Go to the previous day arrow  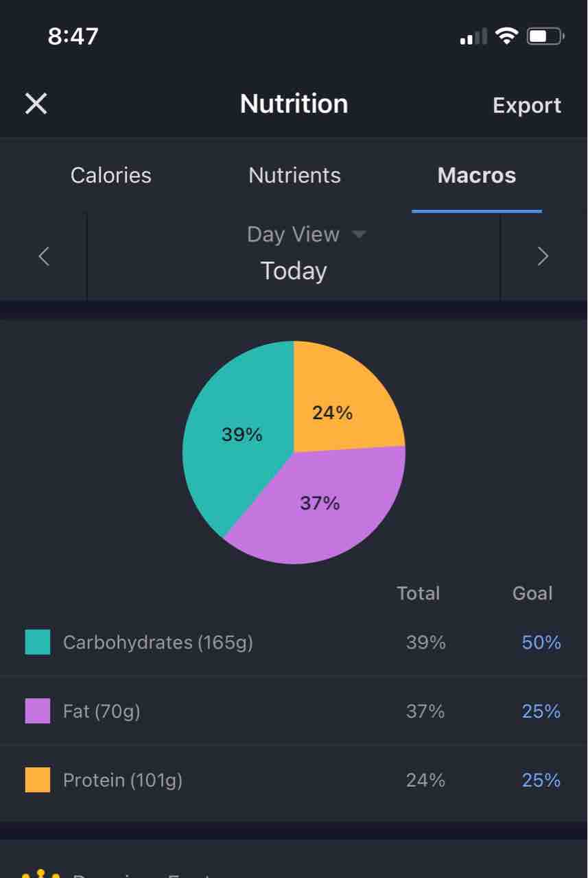point(44,257)
